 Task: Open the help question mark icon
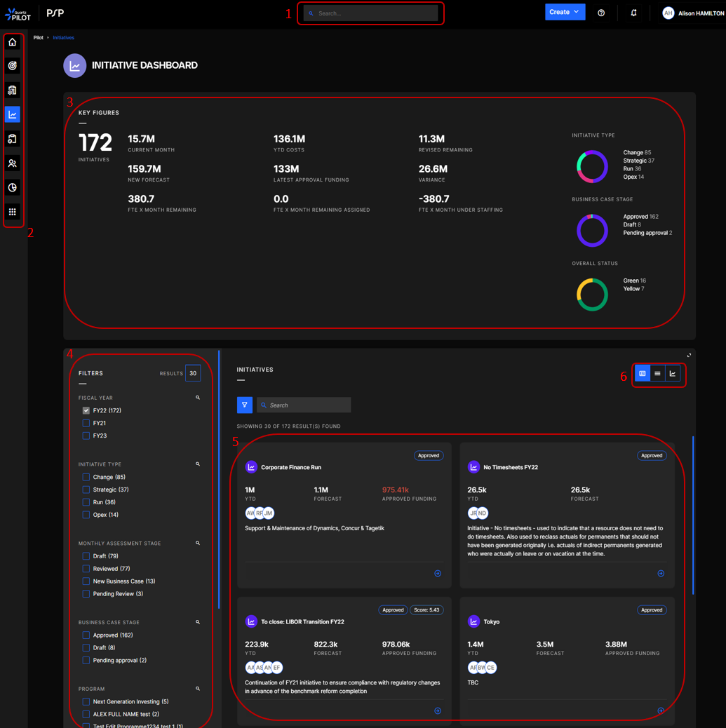(x=601, y=13)
